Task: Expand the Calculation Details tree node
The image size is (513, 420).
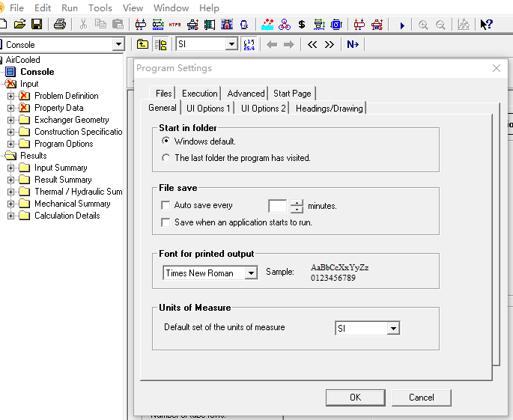Action: point(10,216)
